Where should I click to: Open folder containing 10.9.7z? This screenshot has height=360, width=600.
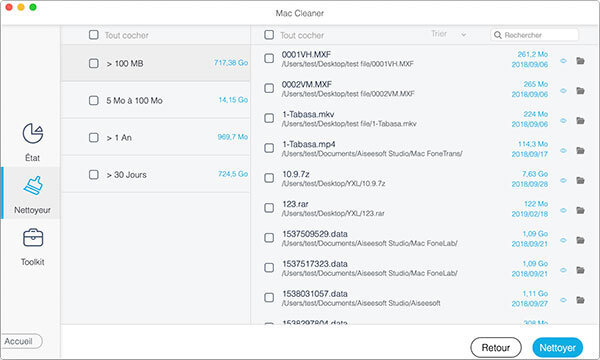point(580,180)
